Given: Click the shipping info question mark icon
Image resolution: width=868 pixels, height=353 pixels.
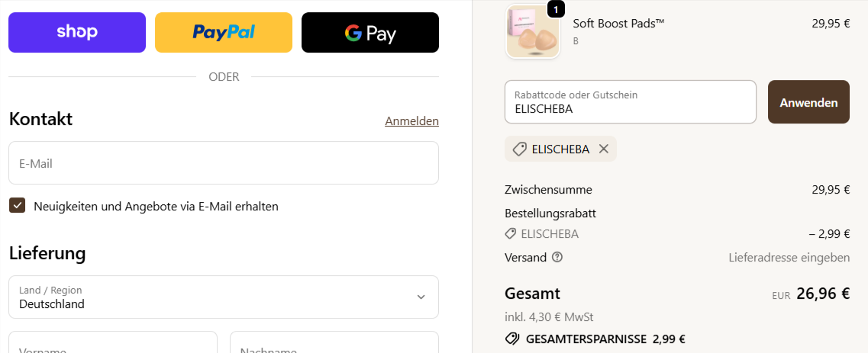Looking at the screenshot, I should [557, 258].
